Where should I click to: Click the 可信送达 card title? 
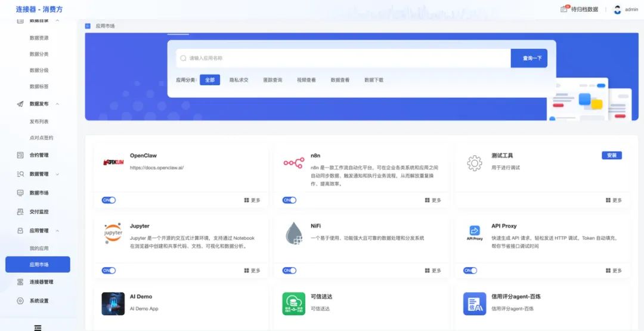[x=321, y=296]
